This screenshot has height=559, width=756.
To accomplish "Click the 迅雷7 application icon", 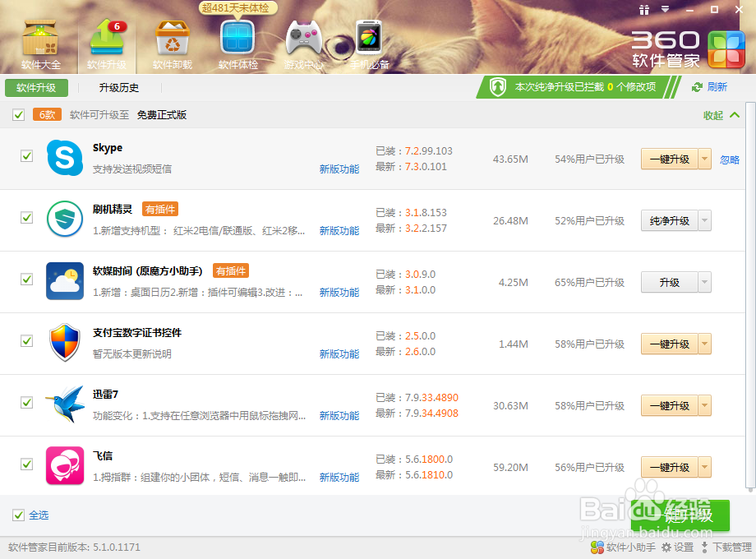I will [64, 404].
